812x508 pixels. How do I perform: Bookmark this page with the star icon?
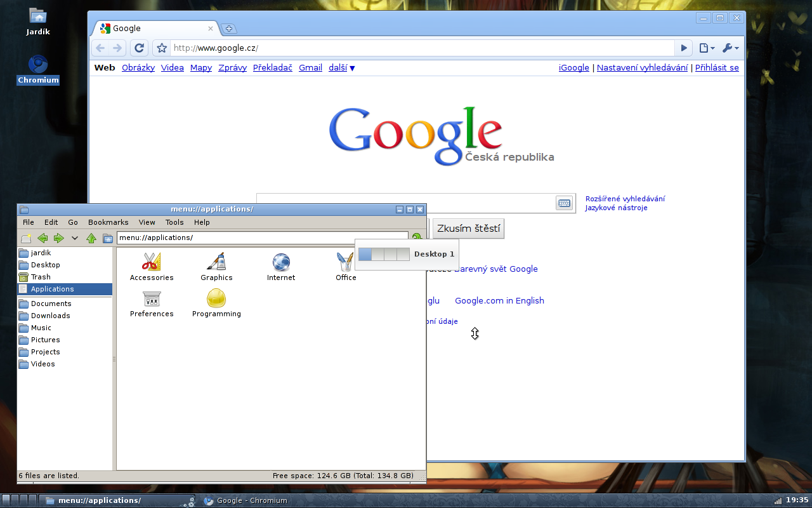162,48
